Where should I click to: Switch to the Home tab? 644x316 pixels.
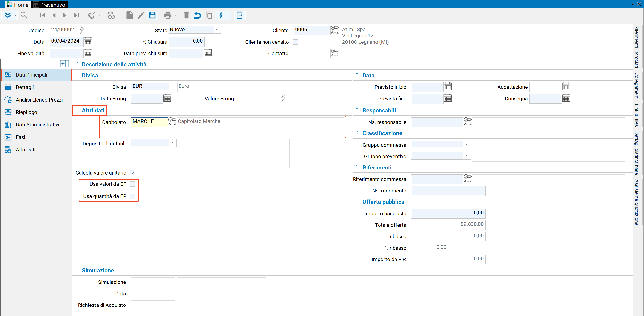tap(18, 5)
